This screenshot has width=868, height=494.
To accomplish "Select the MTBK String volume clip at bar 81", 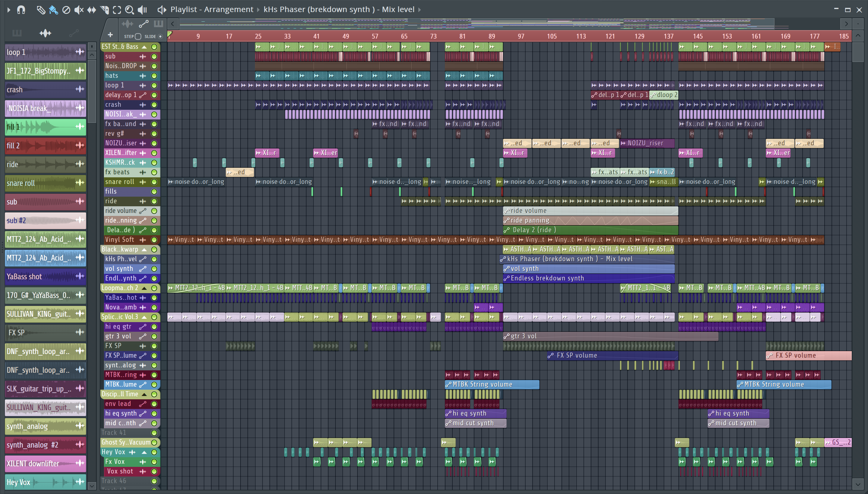I will (492, 385).
